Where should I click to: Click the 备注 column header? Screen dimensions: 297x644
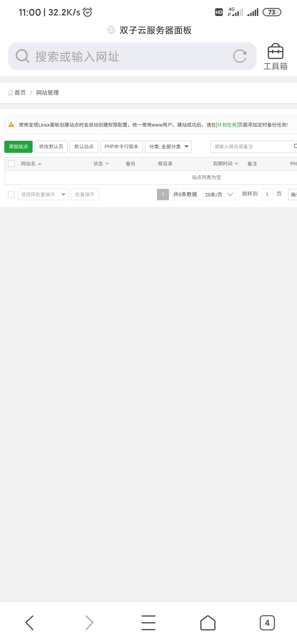click(x=252, y=164)
